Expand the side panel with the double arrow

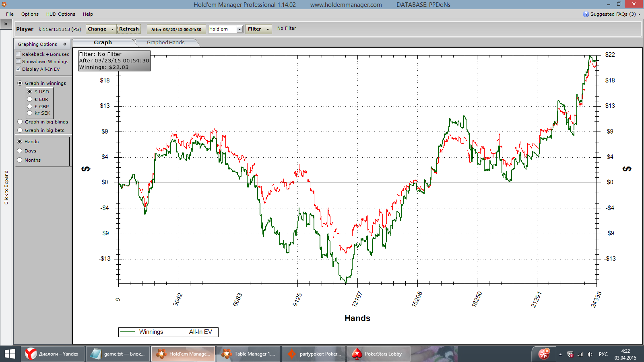(x=6, y=24)
